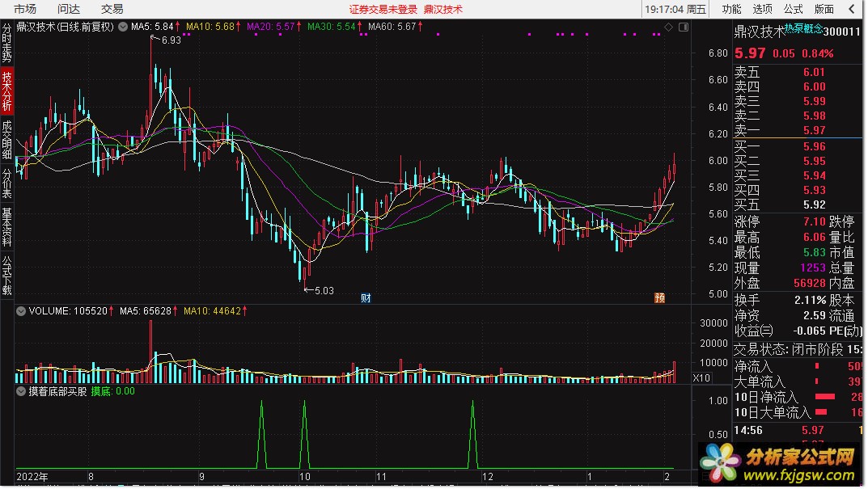Click the 最高 value 6.06

tap(815, 238)
